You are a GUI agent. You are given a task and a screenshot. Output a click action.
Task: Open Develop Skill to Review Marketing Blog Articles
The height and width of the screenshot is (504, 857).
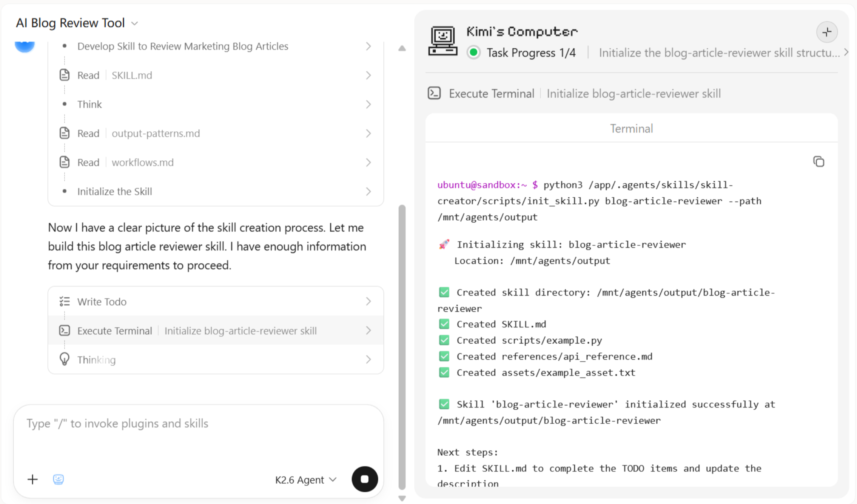tap(216, 46)
